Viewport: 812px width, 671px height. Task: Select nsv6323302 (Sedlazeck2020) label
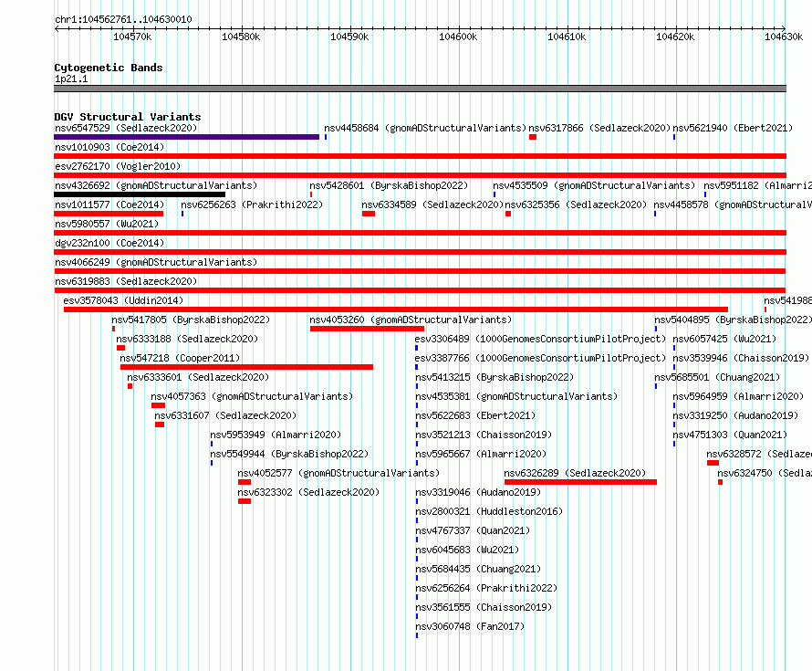click(x=308, y=492)
